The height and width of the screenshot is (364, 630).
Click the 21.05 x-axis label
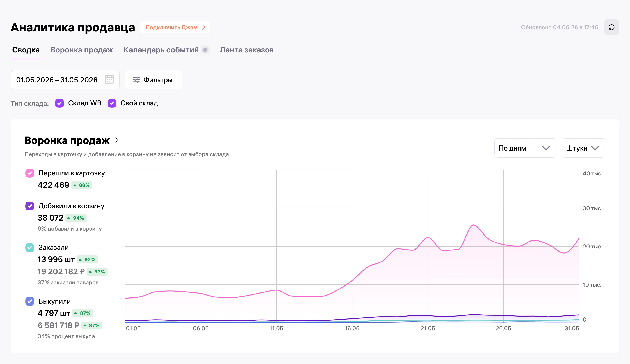428,328
